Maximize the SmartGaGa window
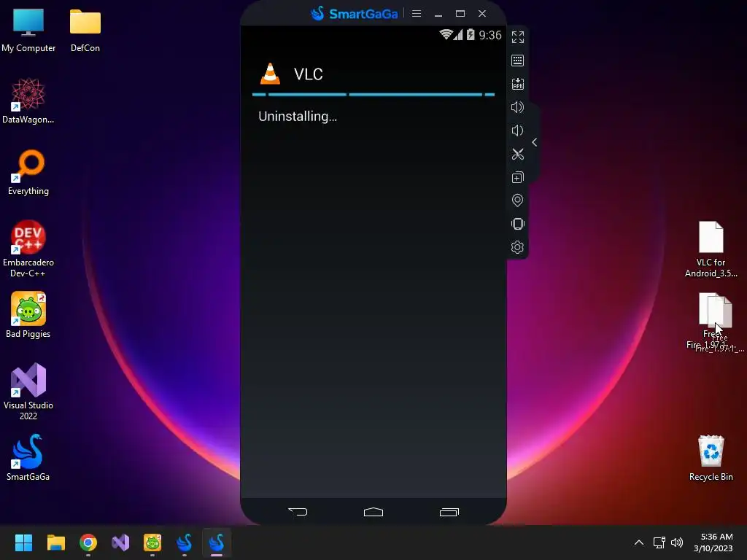 click(x=460, y=13)
